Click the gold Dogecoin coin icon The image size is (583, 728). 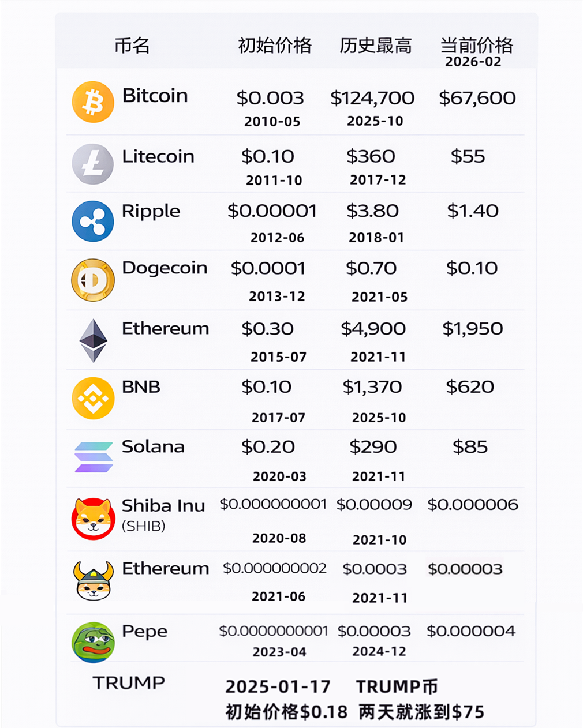[x=93, y=280]
